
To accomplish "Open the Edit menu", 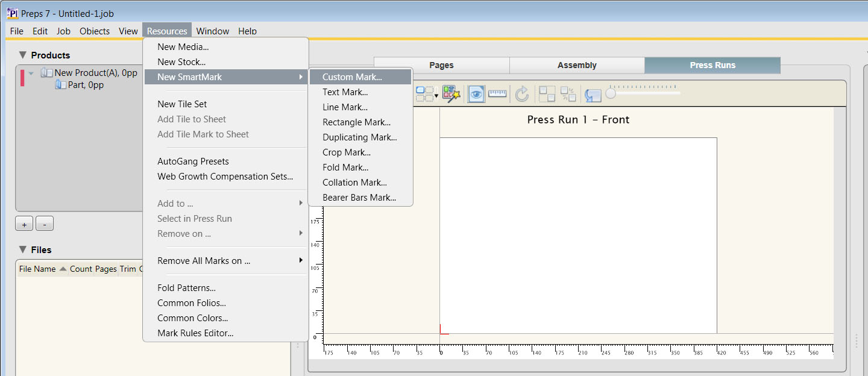I will [x=40, y=31].
